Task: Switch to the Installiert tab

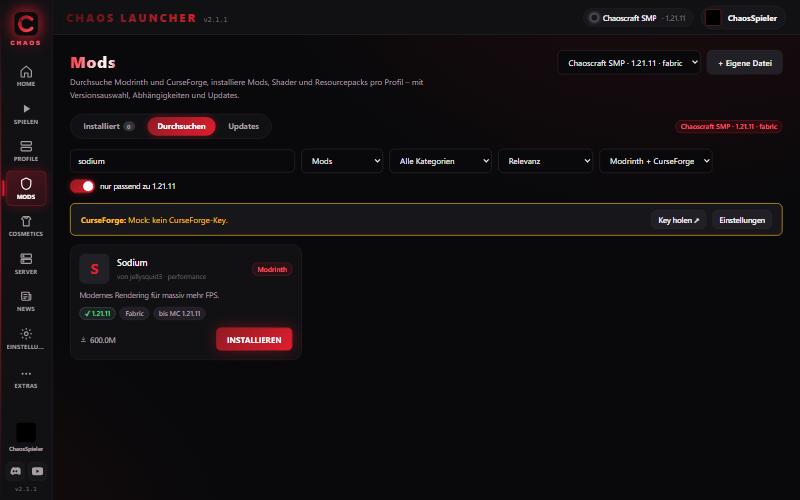Action: tap(108, 127)
